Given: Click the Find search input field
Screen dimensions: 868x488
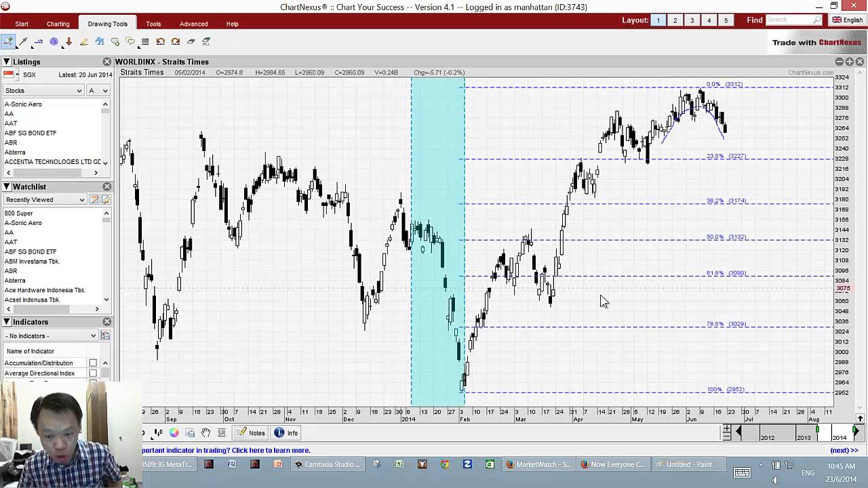Looking at the screenshot, I should [x=793, y=20].
